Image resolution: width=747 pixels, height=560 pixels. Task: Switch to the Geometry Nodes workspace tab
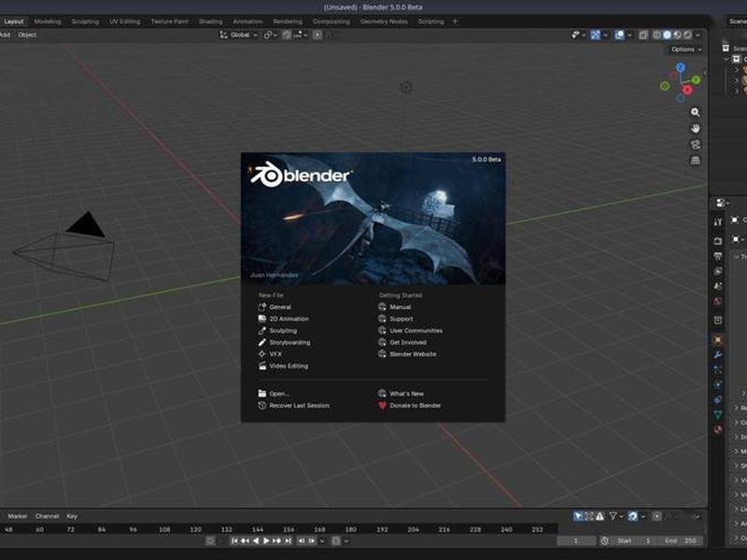[384, 21]
